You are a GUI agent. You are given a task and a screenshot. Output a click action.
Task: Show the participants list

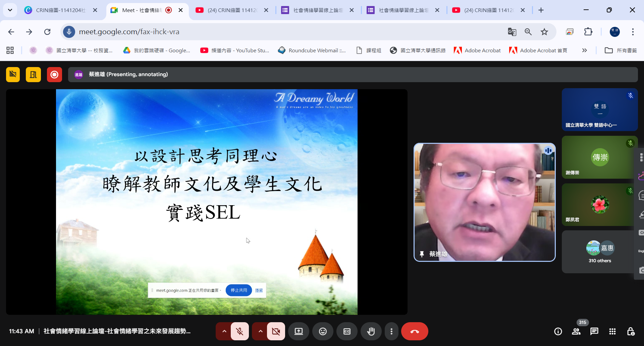point(576,331)
